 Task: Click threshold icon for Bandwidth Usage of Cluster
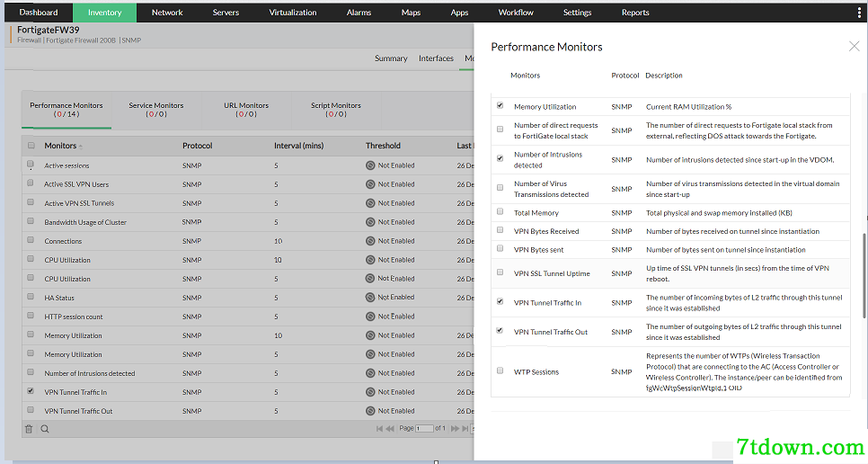pos(370,222)
